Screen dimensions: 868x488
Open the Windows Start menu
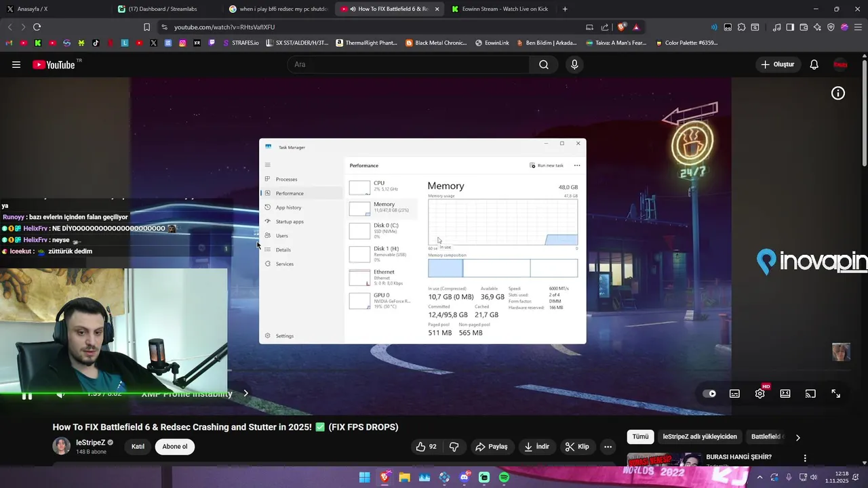(365, 477)
